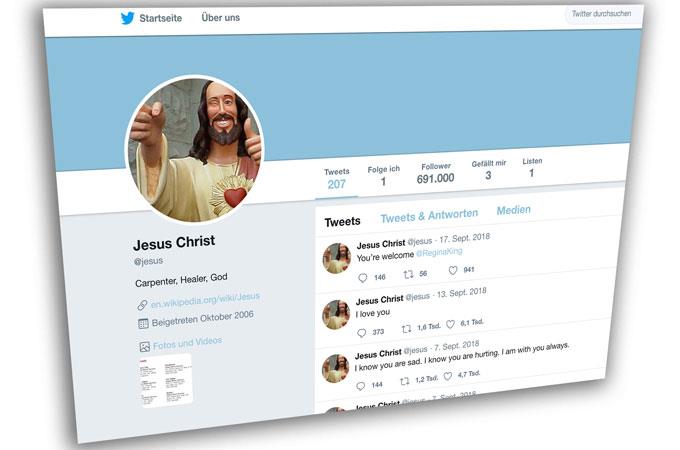
Task: Focus the Twitter durchsuchen search field
Action: tap(602, 14)
